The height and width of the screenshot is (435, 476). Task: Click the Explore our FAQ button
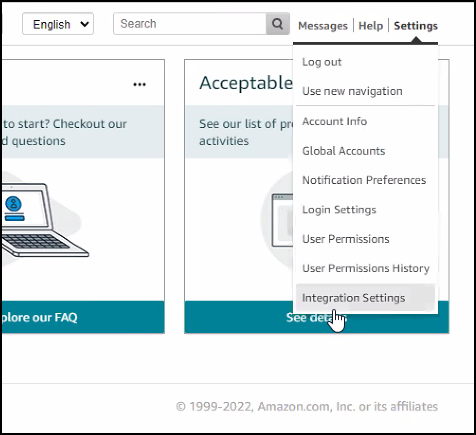coord(83,317)
